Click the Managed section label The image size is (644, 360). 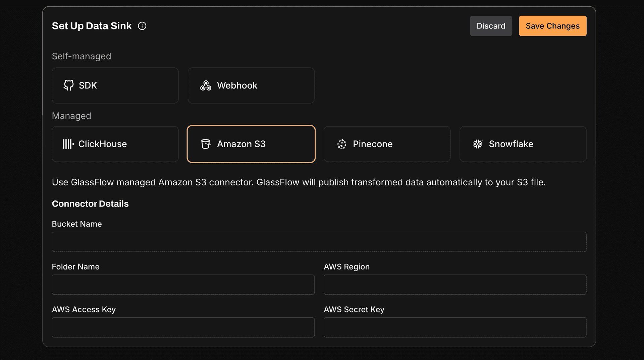click(x=71, y=116)
